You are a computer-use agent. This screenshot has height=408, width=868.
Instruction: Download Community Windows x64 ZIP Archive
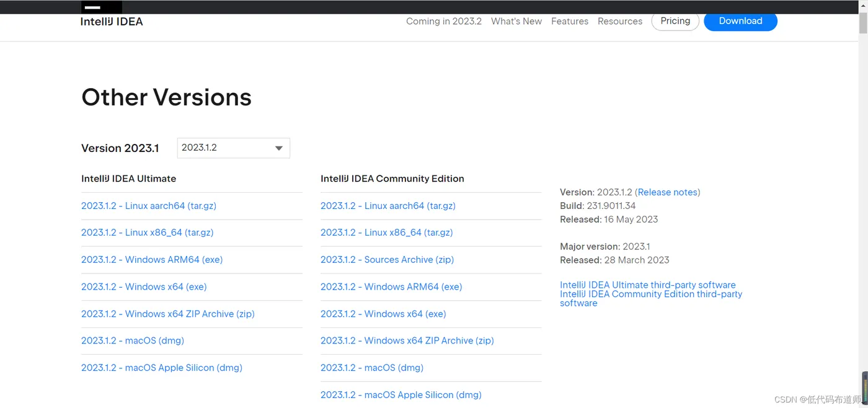[407, 340]
